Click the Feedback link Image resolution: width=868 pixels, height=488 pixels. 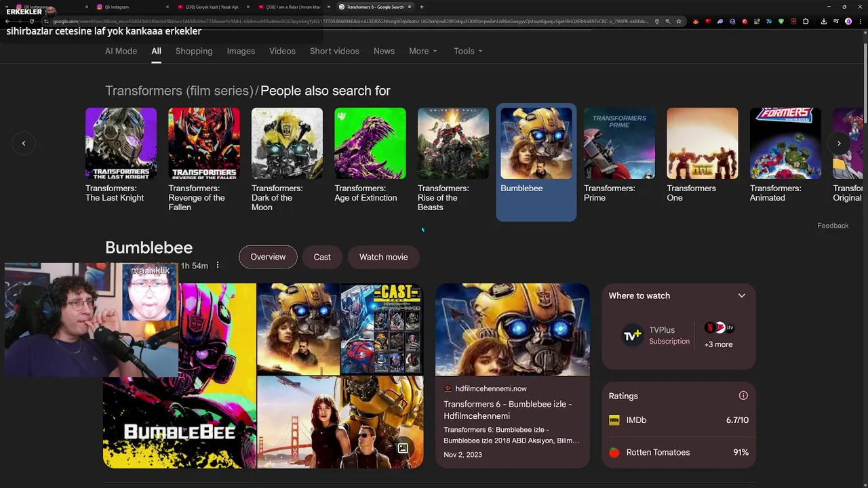coord(833,226)
